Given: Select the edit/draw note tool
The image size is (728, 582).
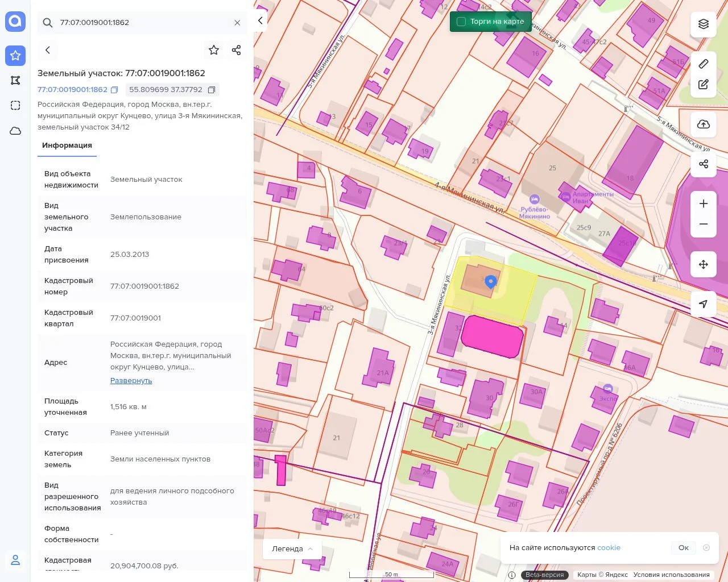Looking at the screenshot, I should [x=704, y=84].
